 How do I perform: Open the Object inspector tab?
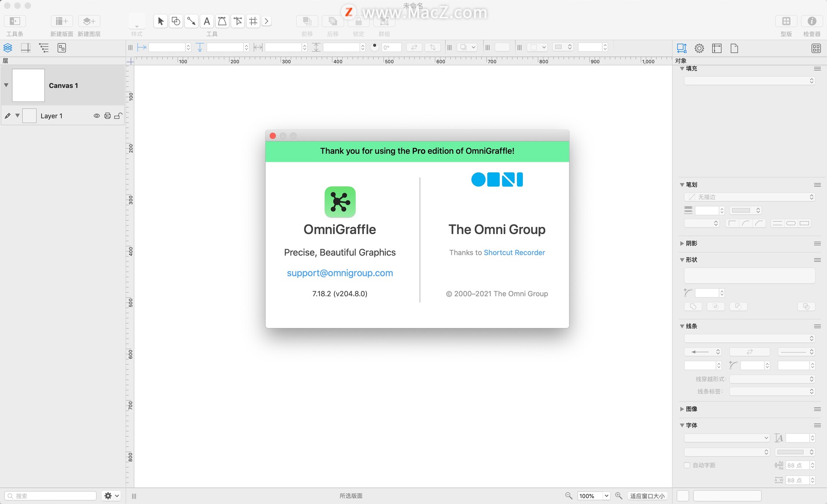coord(681,48)
